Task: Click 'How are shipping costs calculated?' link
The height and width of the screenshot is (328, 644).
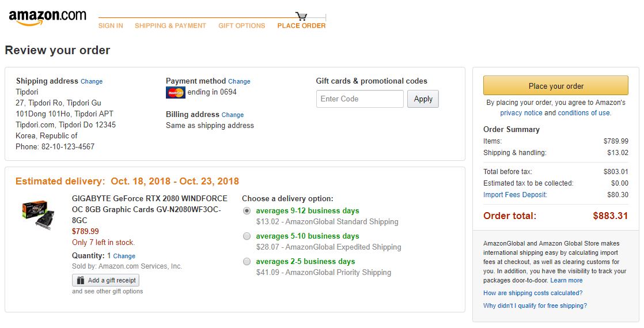Action: pos(533,293)
